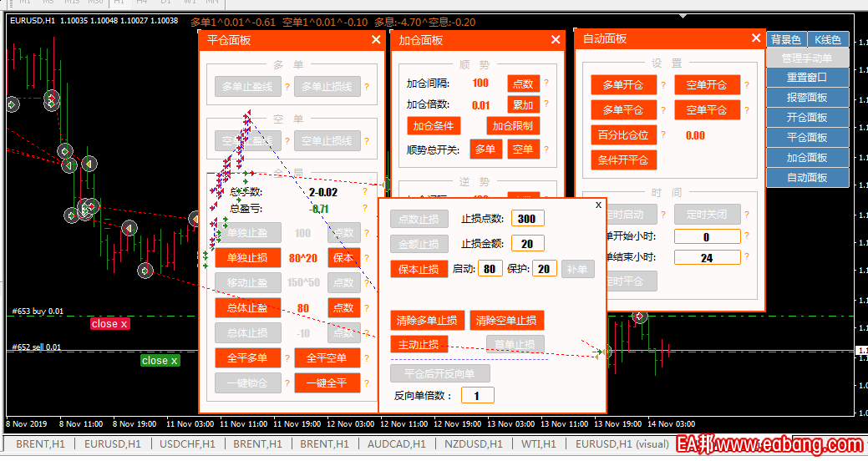This screenshot has width=868, height=461.
Task: Click the 清除多单止损 button
Action: [x=427, y=321]
